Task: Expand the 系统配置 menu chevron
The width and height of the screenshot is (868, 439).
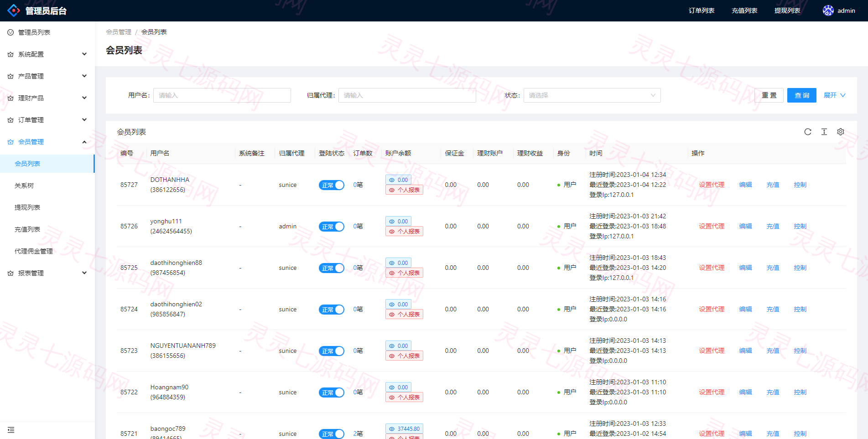Action: 84,54
